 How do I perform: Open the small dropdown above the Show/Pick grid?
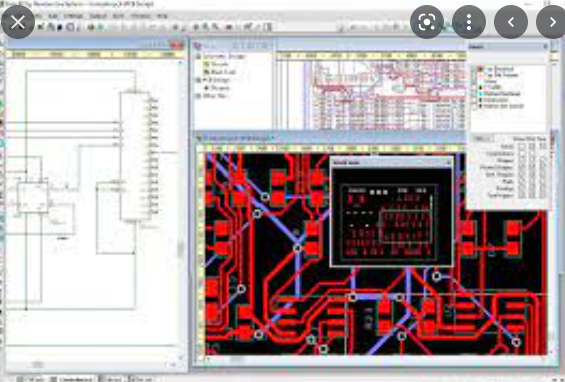tap(483, 139)
